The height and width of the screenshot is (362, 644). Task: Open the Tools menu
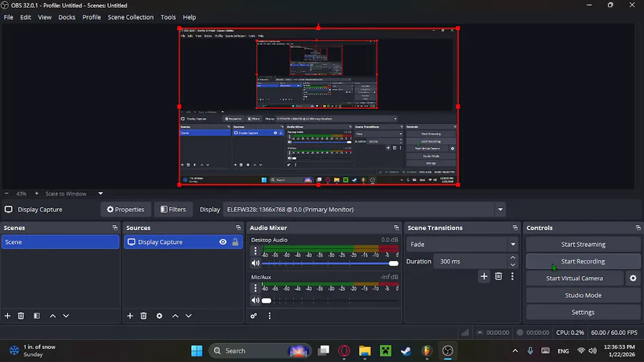168,17
